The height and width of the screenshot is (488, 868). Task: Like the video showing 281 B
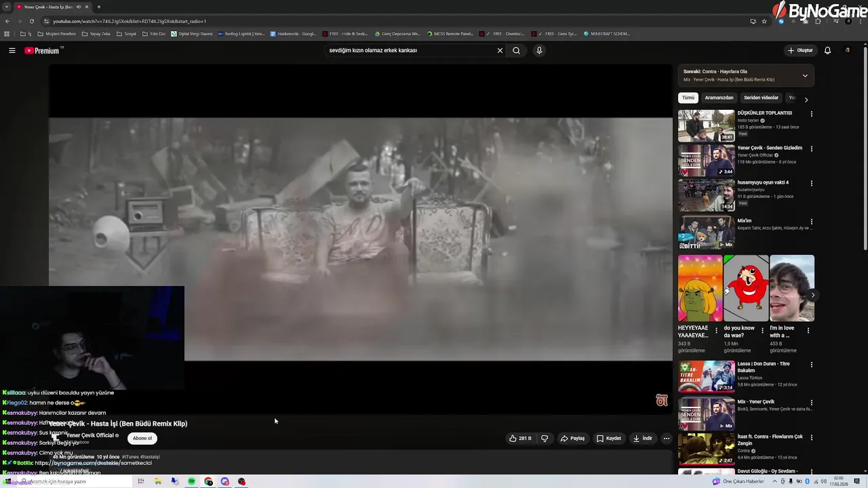[x=520, y=439]
